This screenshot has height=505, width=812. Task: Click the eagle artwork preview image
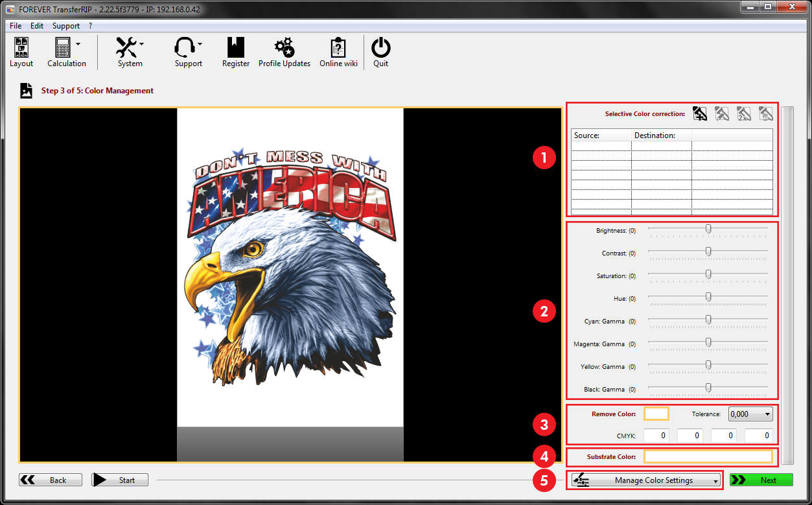[x=290, y=267]
